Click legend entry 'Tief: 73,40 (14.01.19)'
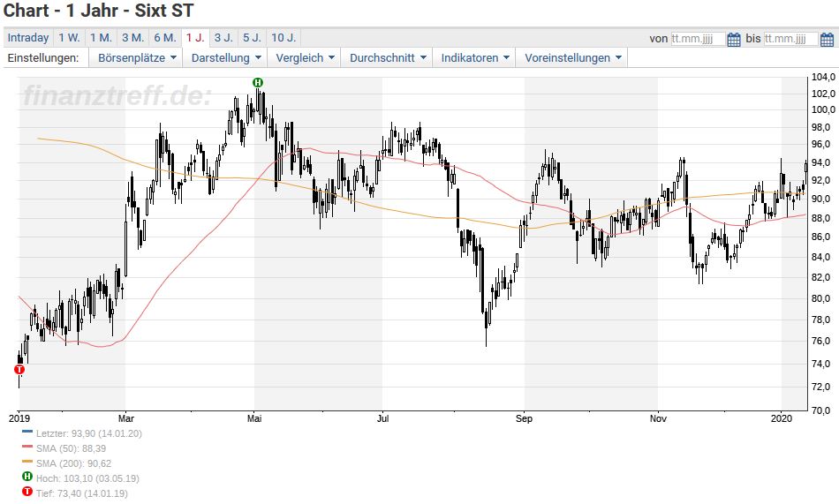This screenshot has width=839, height=504. pos(82,493)
